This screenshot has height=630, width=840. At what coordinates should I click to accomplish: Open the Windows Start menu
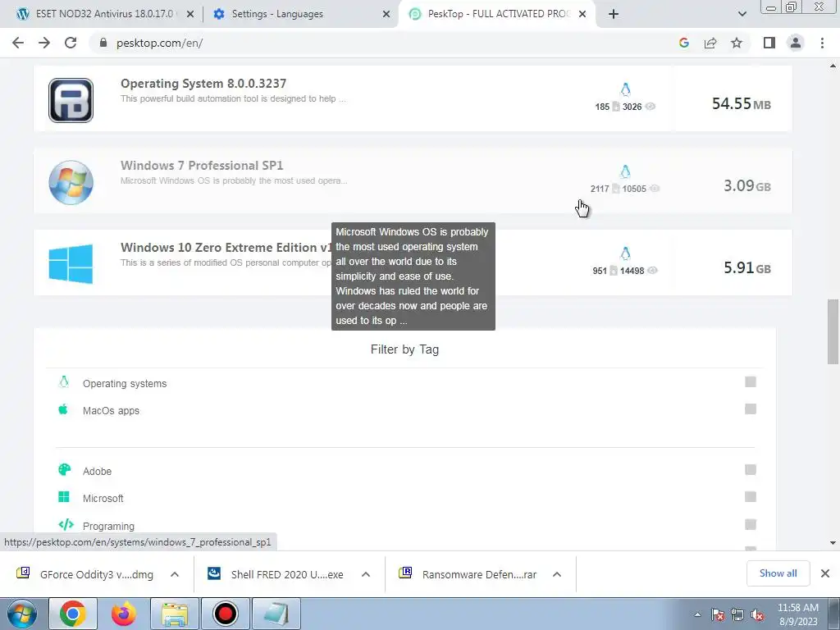(x=22, y=614)
